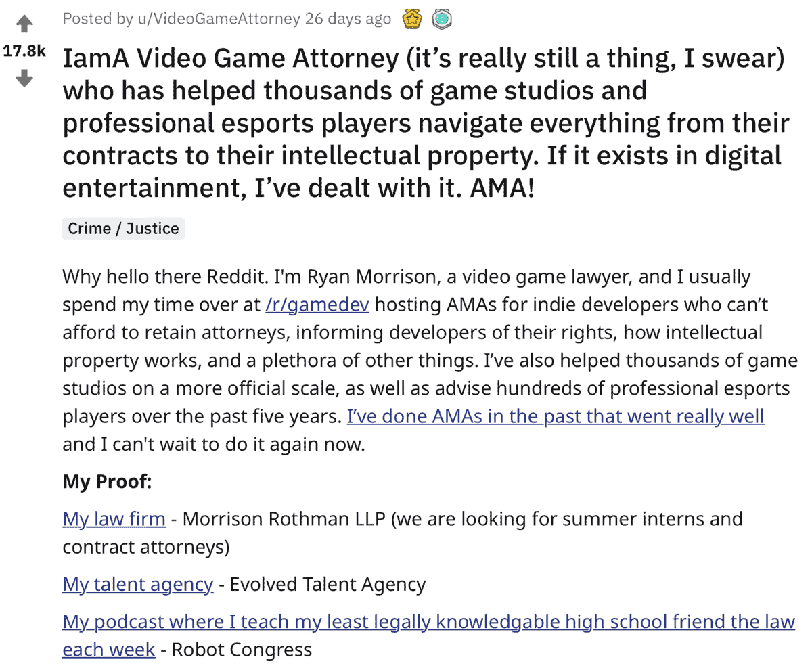Click the 'My Proof:' bold heading
The height and width of the screenshot is (668, 812).
[x=107, y=482]
